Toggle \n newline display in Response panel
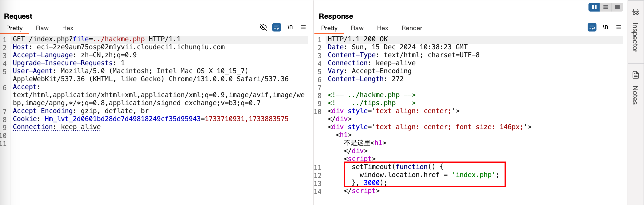This screenshot has height=205, width=644. pyautogui.click(x=605, y=27)
